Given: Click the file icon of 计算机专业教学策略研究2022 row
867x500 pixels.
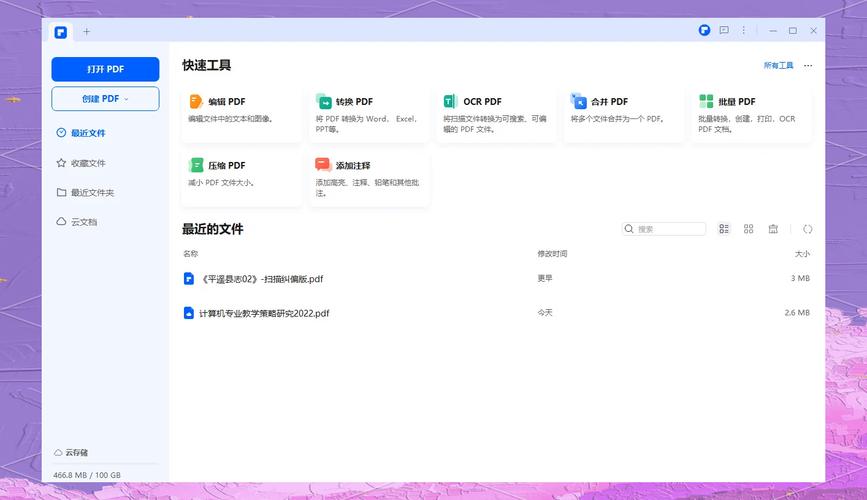Looking at the screenshot, I should (x=189, y=312).
